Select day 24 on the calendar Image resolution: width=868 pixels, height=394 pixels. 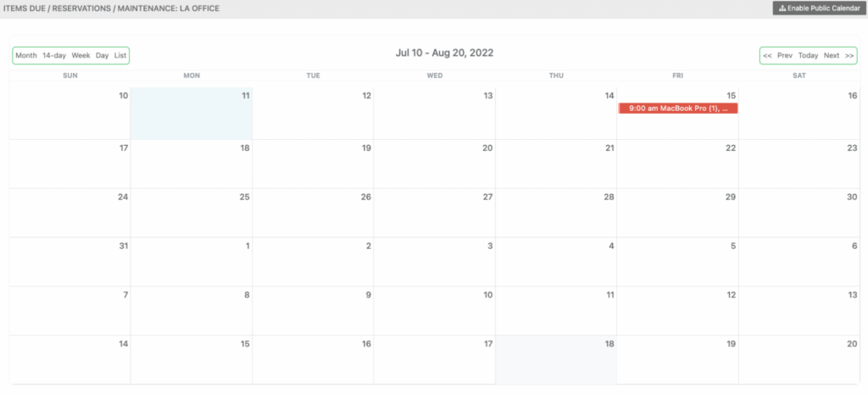pos(70,213)
